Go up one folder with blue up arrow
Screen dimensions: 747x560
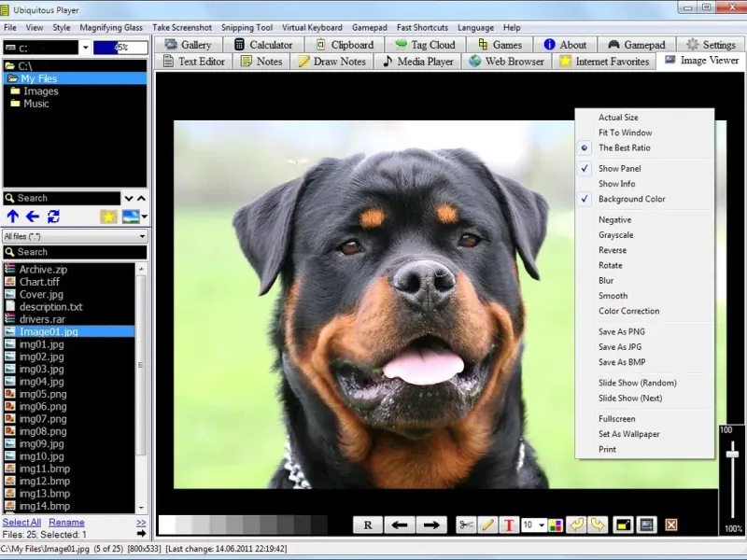pyautogui.click(x=13, y=217)
